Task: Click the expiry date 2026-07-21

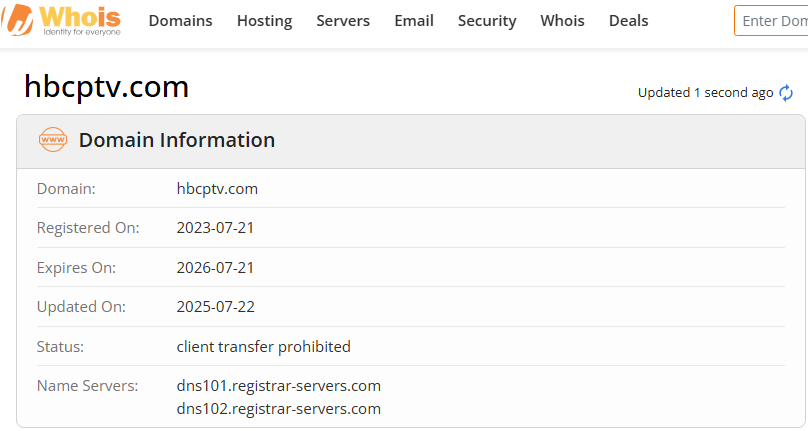Action: [x=215, y=267]
